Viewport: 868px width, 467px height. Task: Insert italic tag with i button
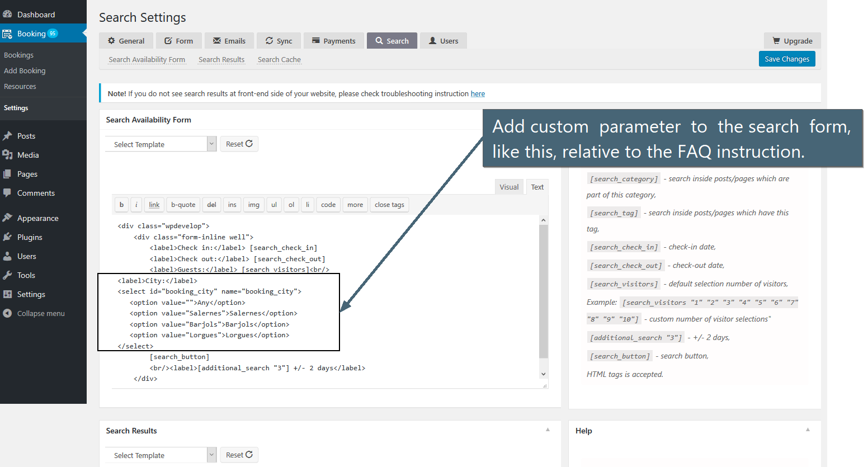[136, 205]
